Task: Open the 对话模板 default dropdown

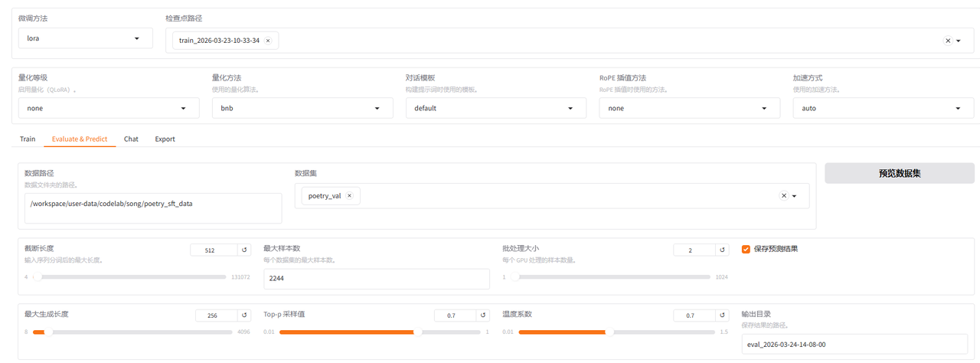Action: (x=495, y=108)
